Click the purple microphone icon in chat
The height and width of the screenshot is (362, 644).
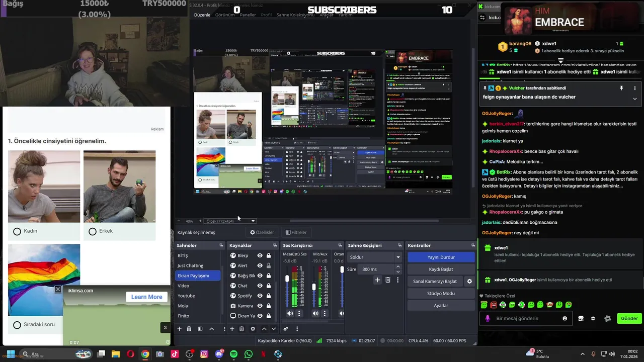pyautogui.click(x=487, y=318)
